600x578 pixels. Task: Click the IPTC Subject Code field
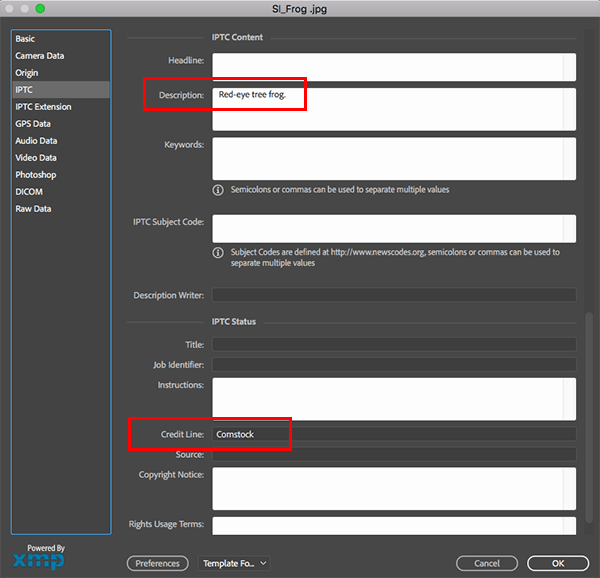(x=394, y=228)
